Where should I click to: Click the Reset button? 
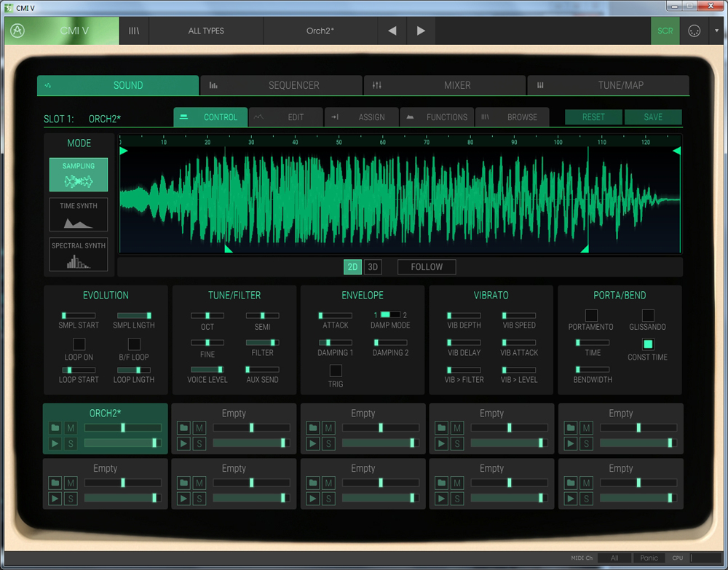pos(593,117)
